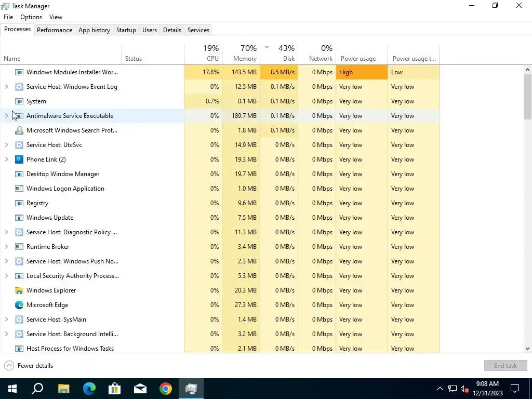Expand Service Host: UtcSvc group
This screenshot has height=399, width=532.
(6, 145)
